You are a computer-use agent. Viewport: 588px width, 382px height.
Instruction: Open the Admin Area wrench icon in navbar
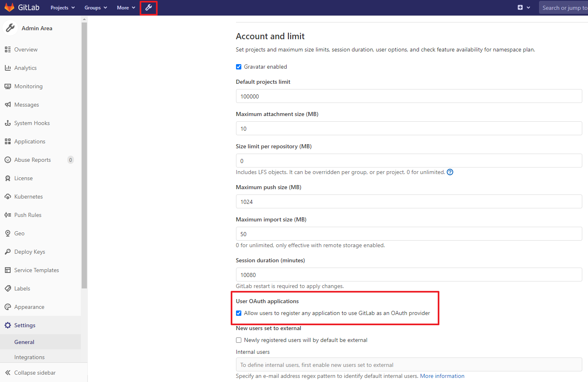(x=149, y=7)
